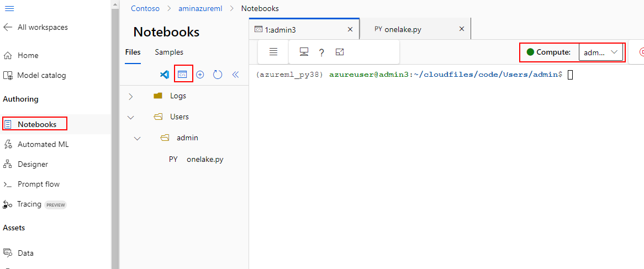Open the terminal hamburger menu icon
644x269 pixels.
pyautogui.click(x=273, y=52)
